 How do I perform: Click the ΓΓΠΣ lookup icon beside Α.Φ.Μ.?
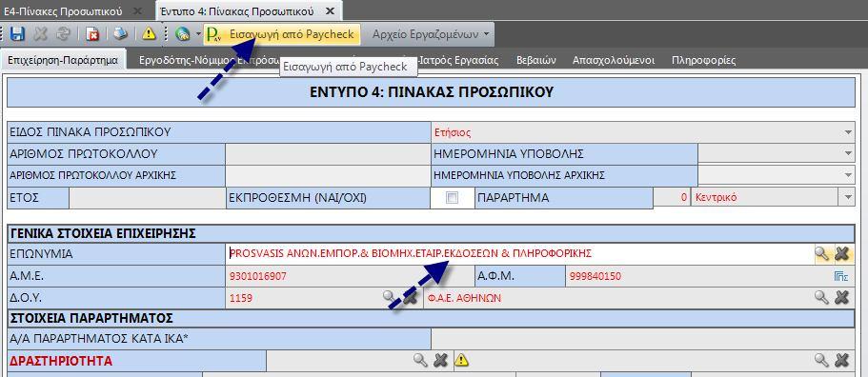click(841, 276)
